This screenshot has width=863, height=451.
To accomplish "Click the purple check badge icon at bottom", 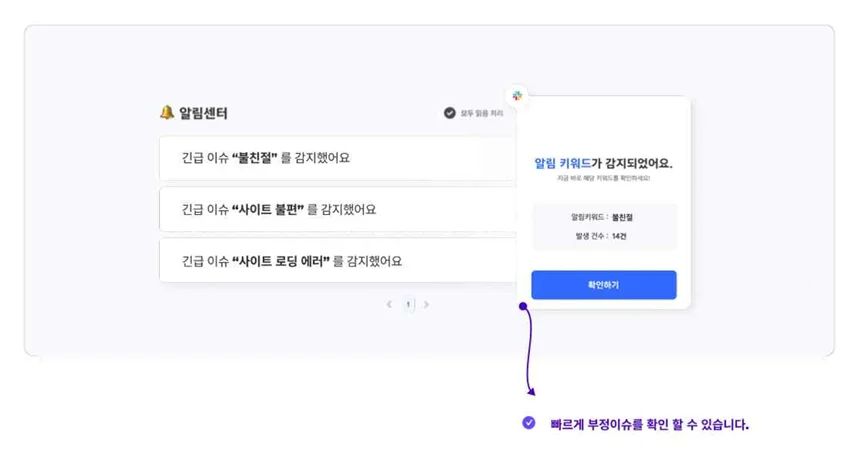I will pyautogui.click(x=529, y=423).
